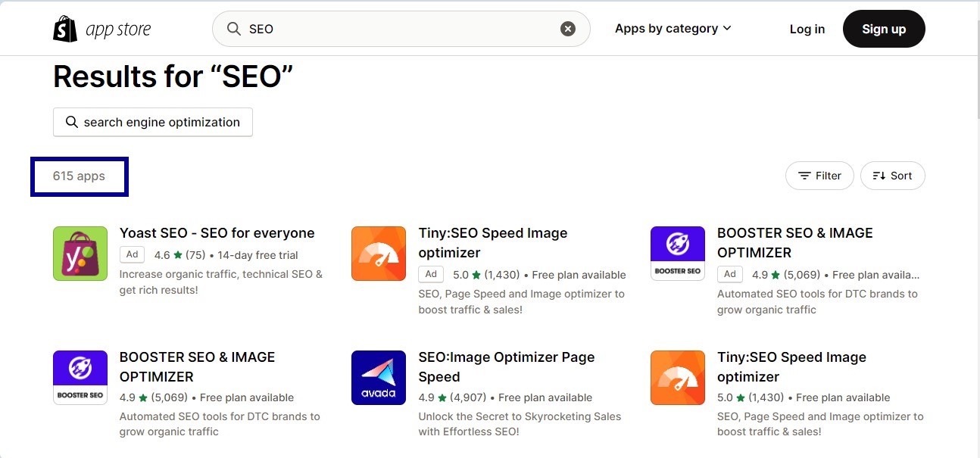
Task: Open the Filter options
Action: coord(819,176)
